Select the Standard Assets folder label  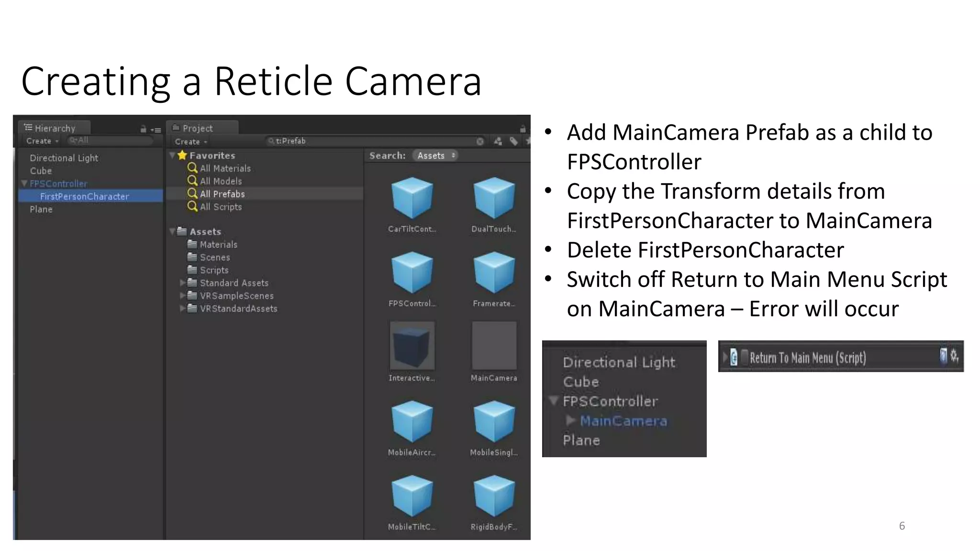coord(234,283)
